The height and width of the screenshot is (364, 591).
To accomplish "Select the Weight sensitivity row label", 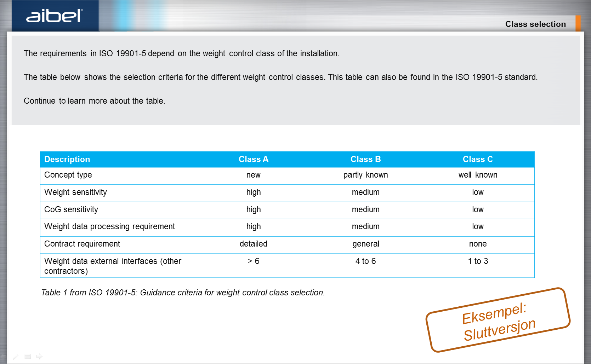I will coord(75,192).
